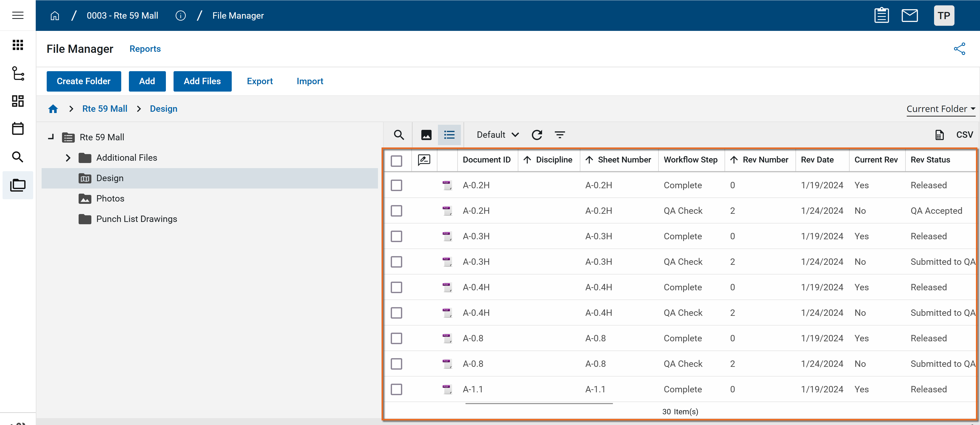980x425 pixels.
Task: Select the Photos folder in tree
Action: (x=110, y=198)
